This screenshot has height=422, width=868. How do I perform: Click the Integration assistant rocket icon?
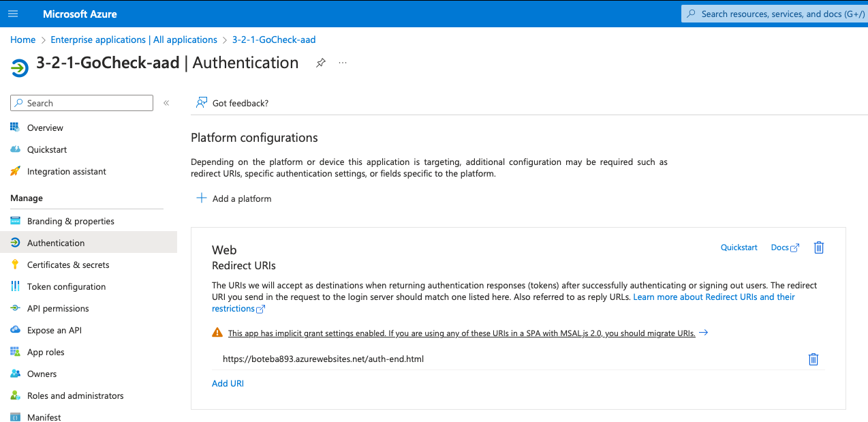click(x=15, y=171)
